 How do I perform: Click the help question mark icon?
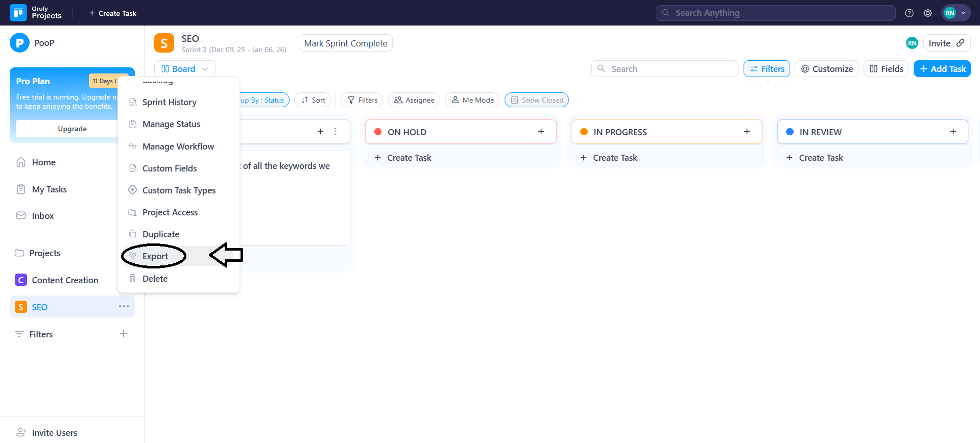pos(909,13)
